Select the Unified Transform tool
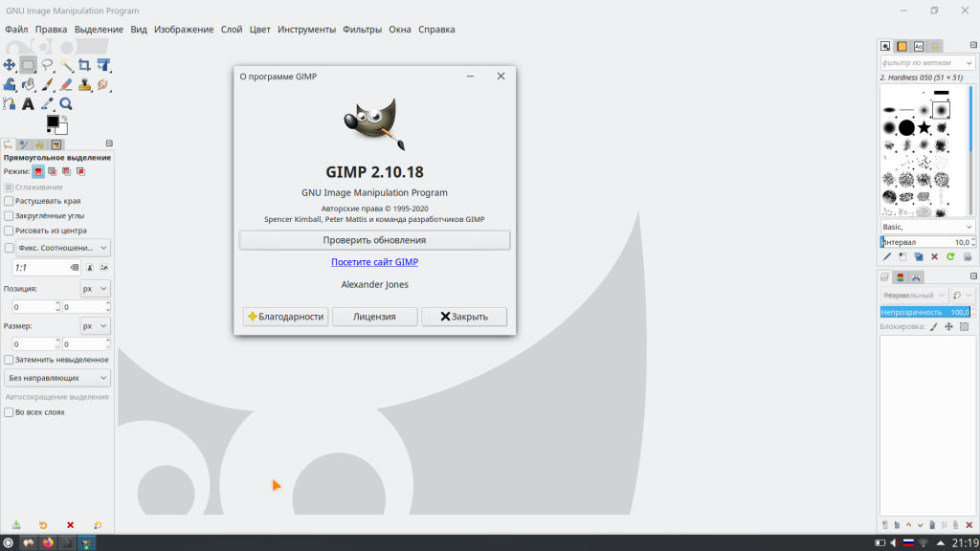The height and width of the screenshot is (551, 980). pyautogui.click(x=103, y=65)
